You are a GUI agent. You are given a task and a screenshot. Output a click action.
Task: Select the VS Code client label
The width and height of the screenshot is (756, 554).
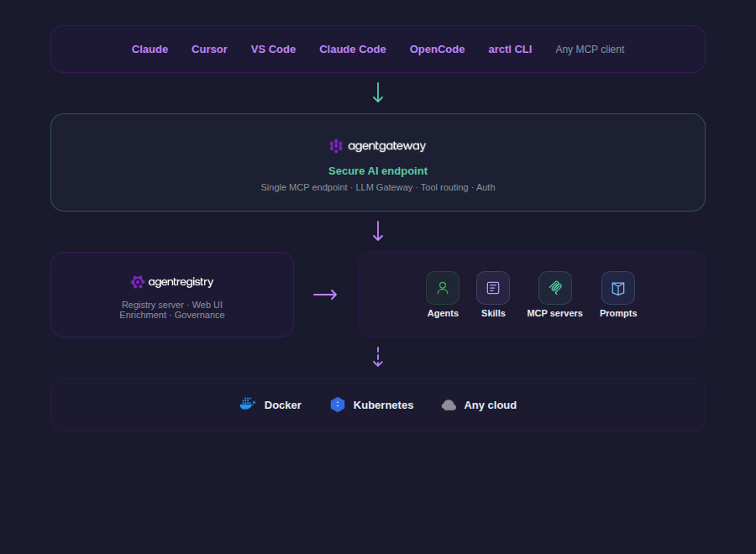[x=273, y=50]
